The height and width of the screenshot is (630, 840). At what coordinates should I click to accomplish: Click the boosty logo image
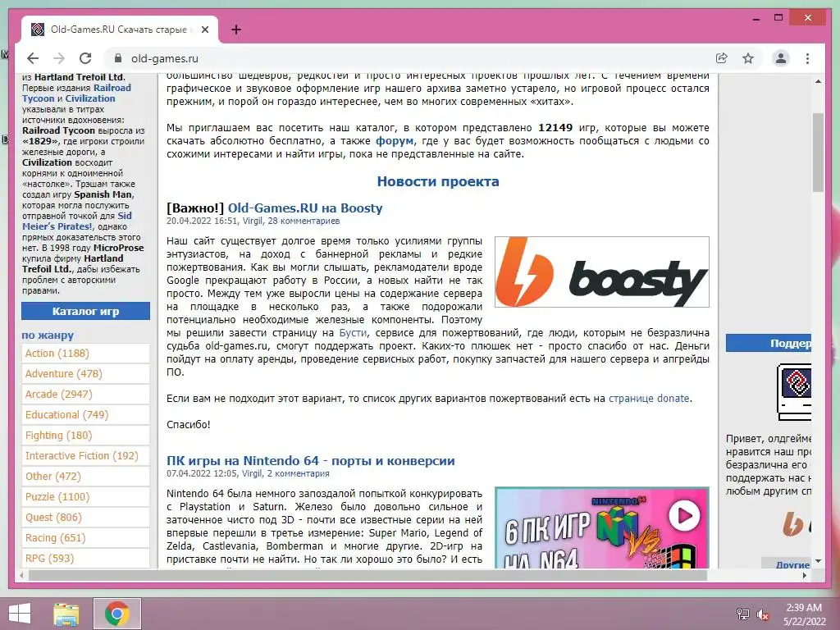(x=601, y=272)
